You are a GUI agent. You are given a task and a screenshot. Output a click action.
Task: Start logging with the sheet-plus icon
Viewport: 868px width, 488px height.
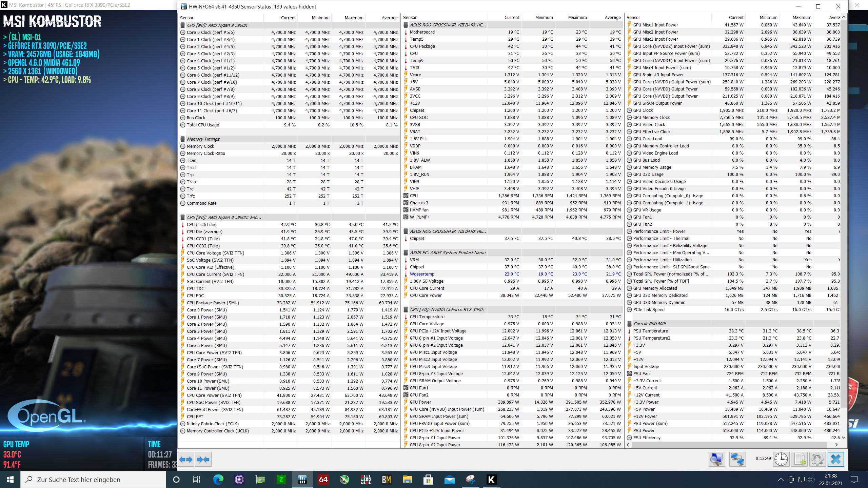[x=799, y=459]
